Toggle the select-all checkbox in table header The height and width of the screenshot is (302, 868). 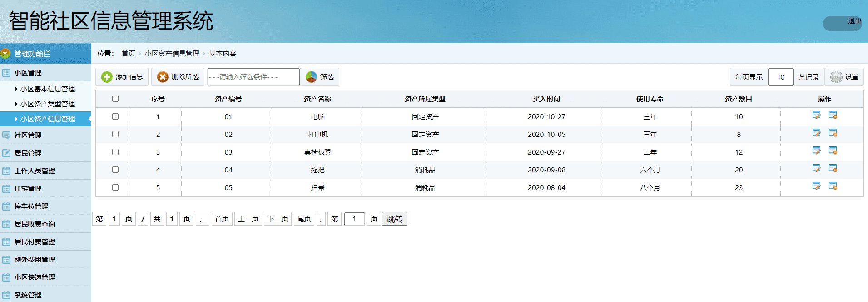tap(115, 99)
